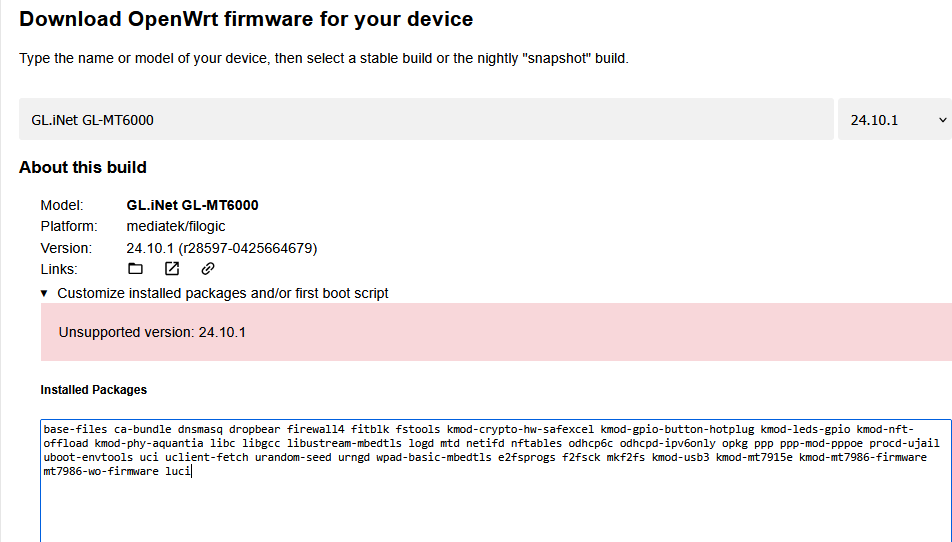Open the external-link arrow icon beside Links
The height and width of the screenshot is (542, 952).
(x=172, y=268)
